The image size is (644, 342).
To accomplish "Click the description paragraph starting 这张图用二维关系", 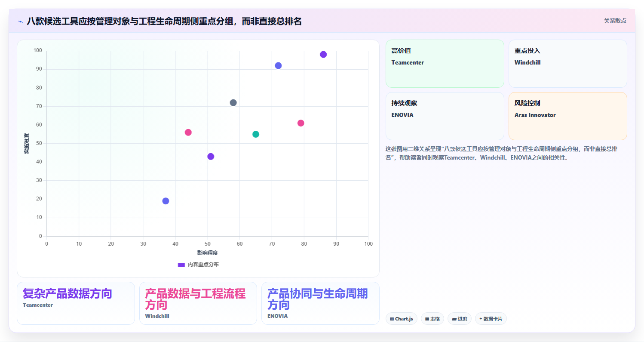I will (502, 153).
